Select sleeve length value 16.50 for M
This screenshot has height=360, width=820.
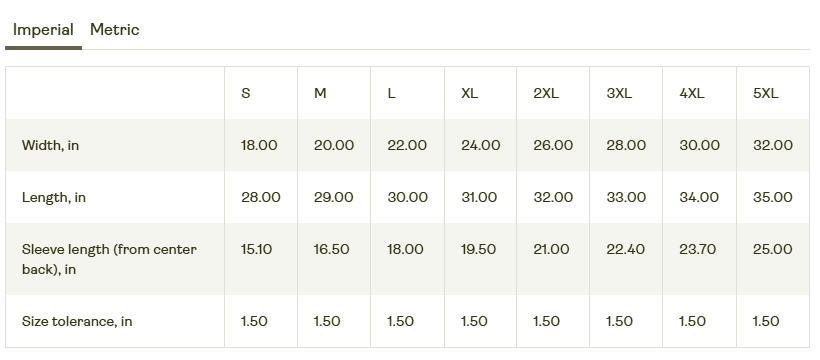(x=332, y=249)
